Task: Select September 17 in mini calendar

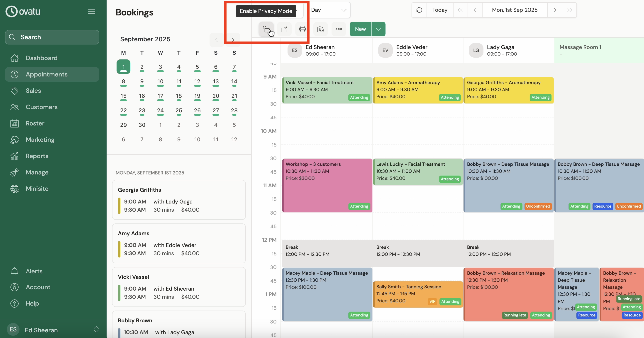Action: (x=160, y=96)
